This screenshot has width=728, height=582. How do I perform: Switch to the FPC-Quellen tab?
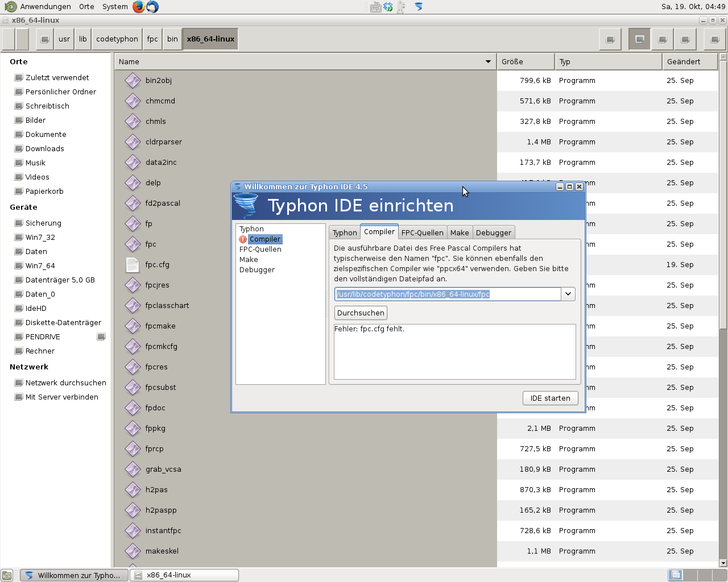click(x=422, y=232)
